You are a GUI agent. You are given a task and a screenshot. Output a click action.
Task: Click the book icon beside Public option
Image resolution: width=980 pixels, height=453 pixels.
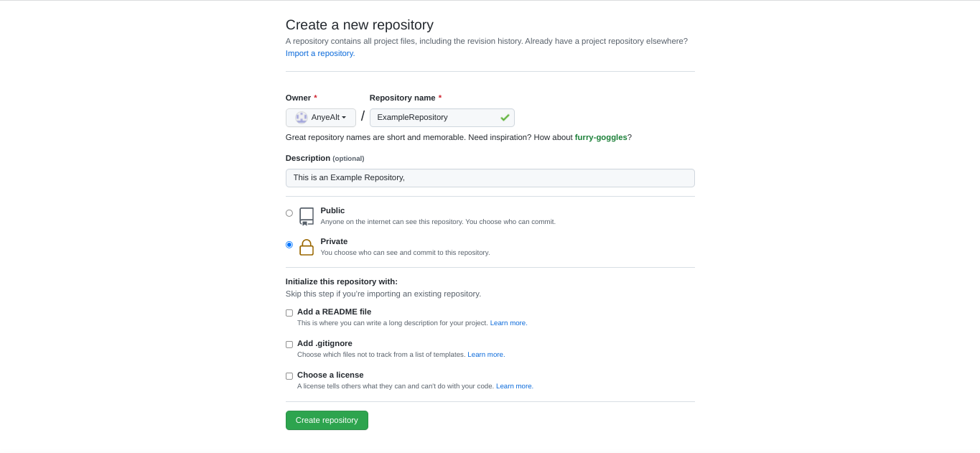(307, 215)
